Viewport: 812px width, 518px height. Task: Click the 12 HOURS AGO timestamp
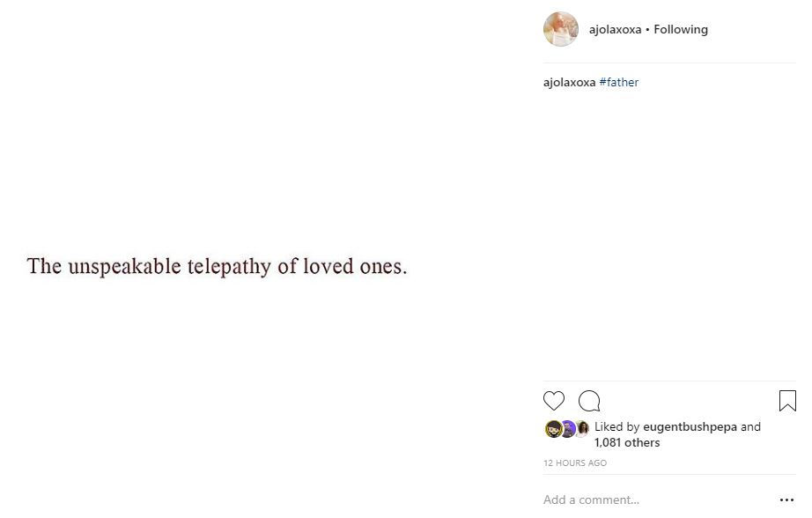[575, 463]
